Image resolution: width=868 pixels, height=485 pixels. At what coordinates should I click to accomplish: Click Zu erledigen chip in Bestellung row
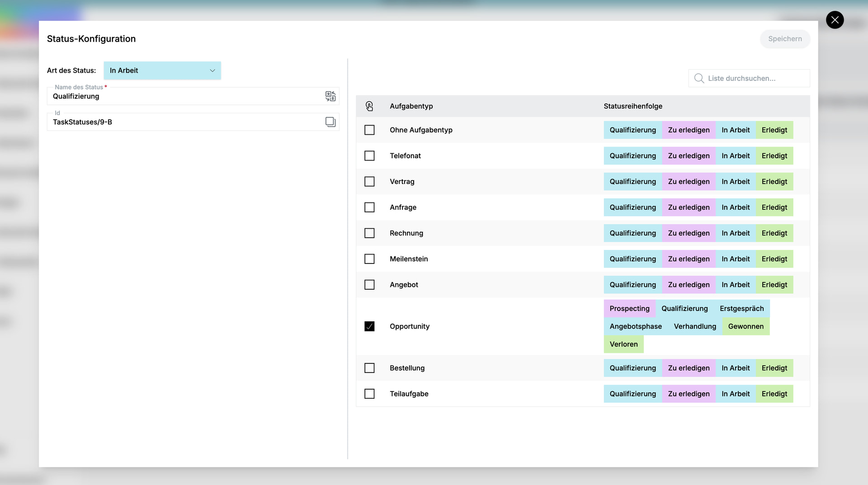[x=689, y=368]
